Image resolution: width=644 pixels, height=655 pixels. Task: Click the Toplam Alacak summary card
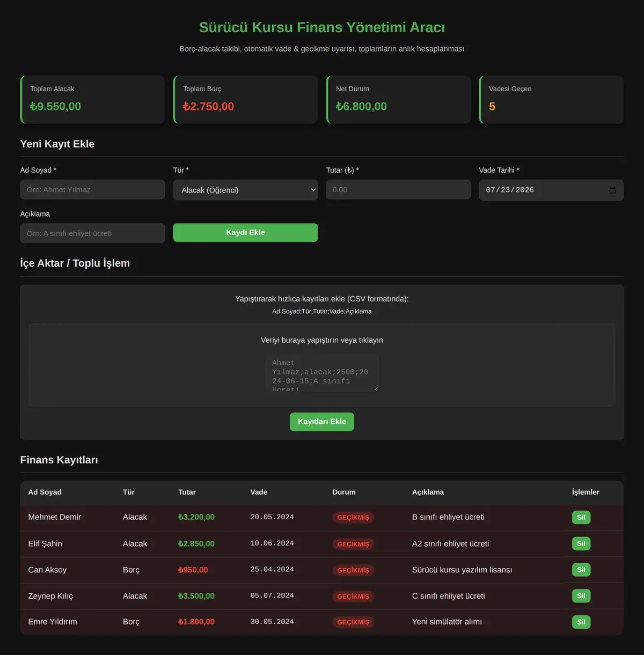92,99
